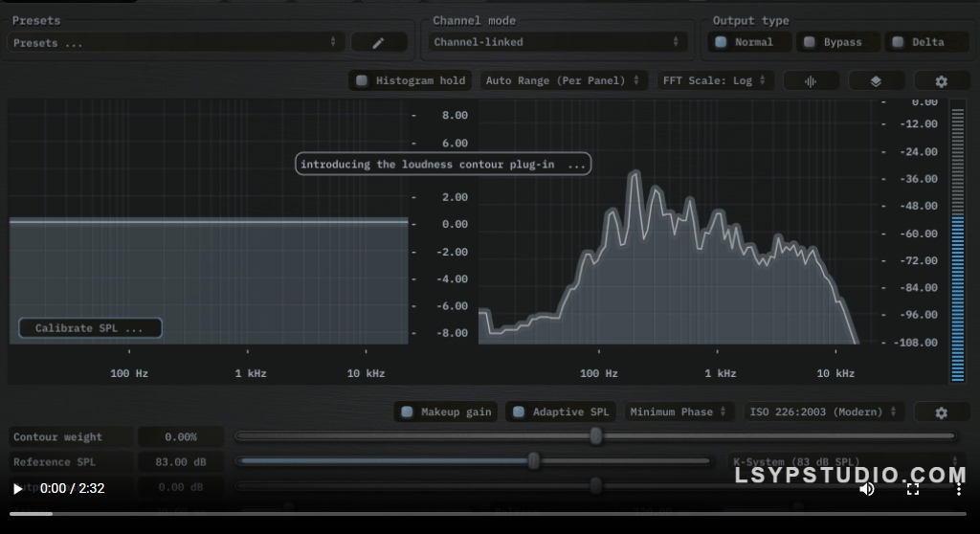Open the lower settings gear icon
This screenshot has height=534, width=980.
pos(942,412)
